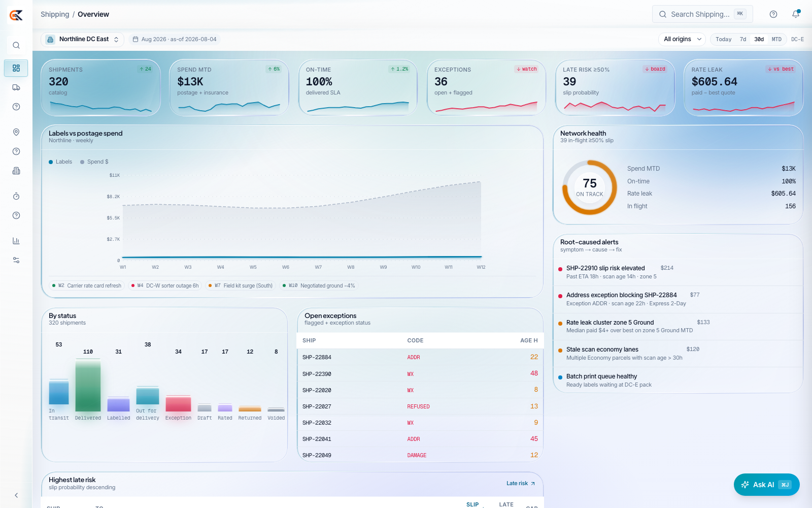812x508 pixels.
Task: Open alert SHP-22910 slip risk elevated
Action: (x=678, y=272)
